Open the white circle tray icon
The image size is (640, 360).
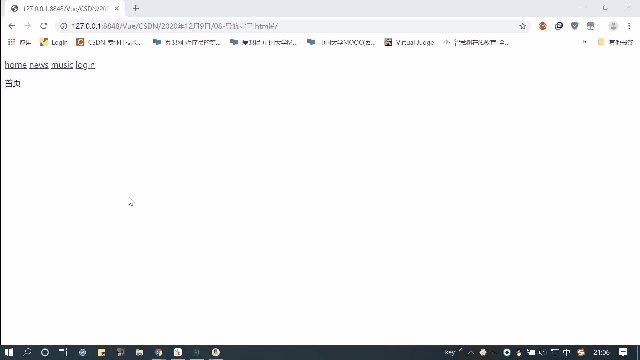[507, 352]
